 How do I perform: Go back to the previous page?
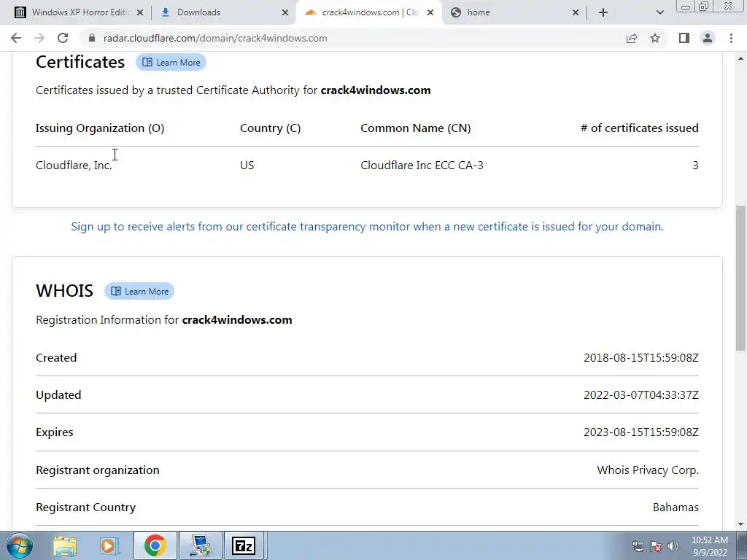point(16,38)
